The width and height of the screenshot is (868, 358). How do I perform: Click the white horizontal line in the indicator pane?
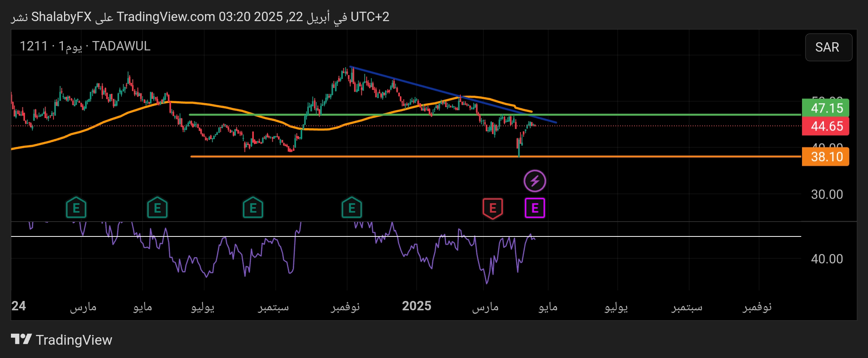point(406,236)
